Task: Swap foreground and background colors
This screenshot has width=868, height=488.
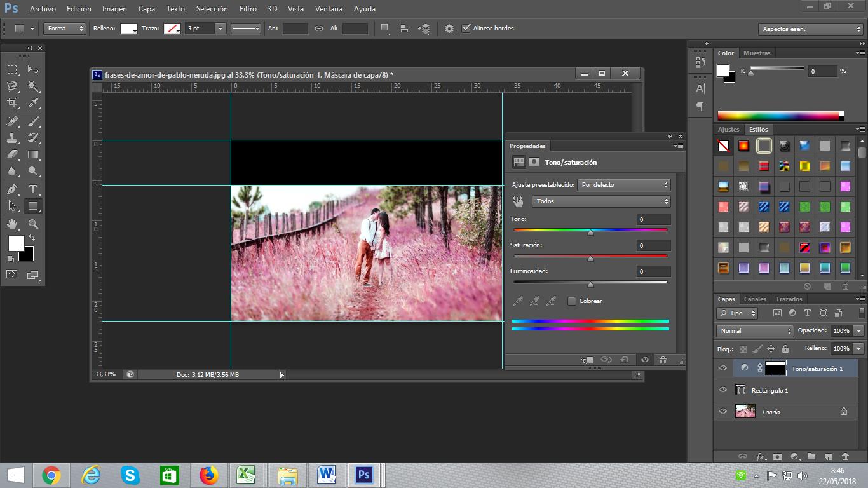Action: coord(32,238)
